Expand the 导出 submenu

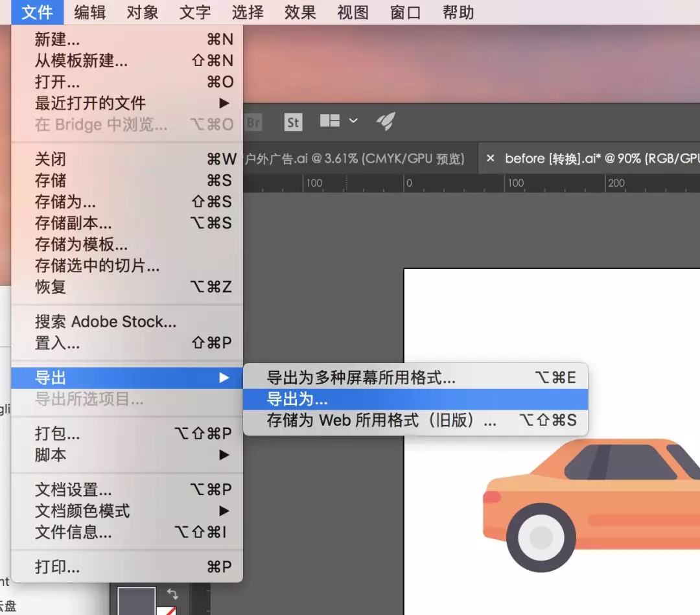(127, 378)
